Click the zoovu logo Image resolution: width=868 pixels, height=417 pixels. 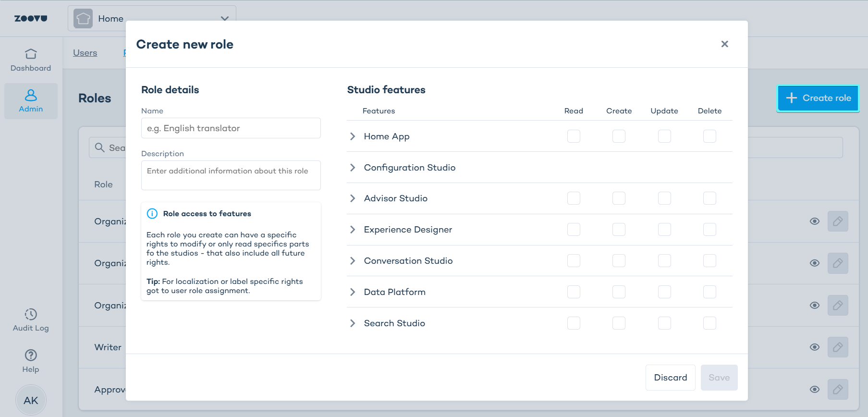tap(31, 18)
